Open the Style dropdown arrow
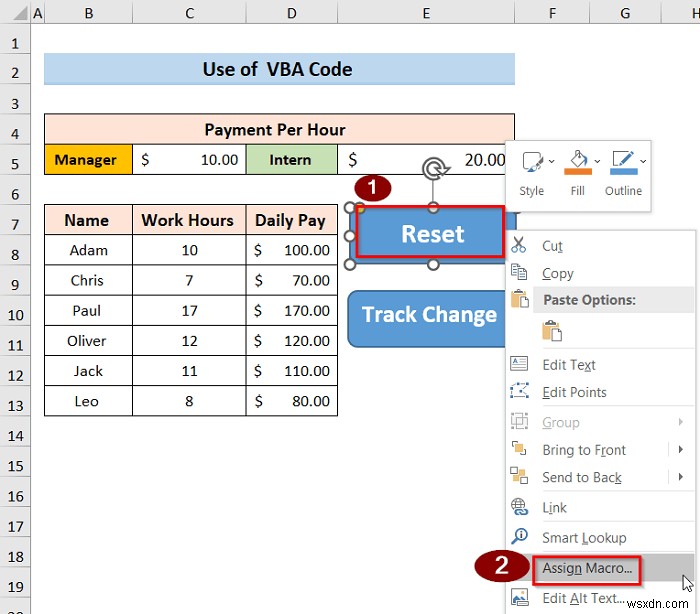The width and height of the screenshot is (700, 614). click(x=552, y=161)
